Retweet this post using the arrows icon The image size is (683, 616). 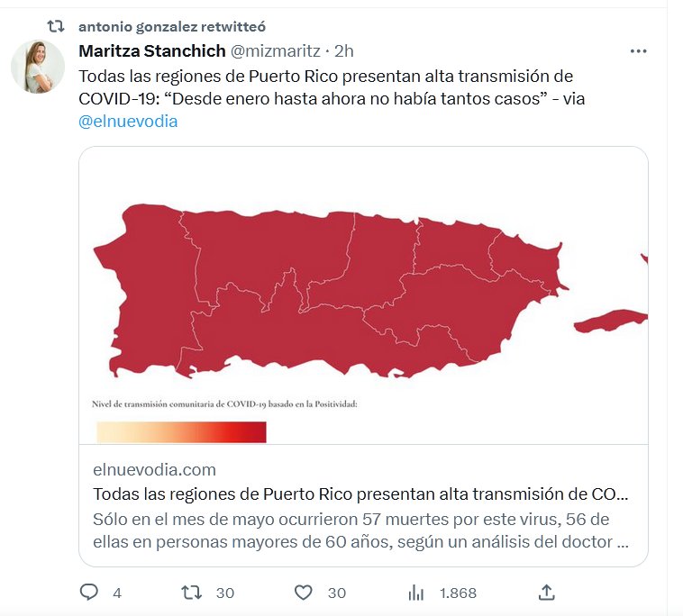coord(192,593)
